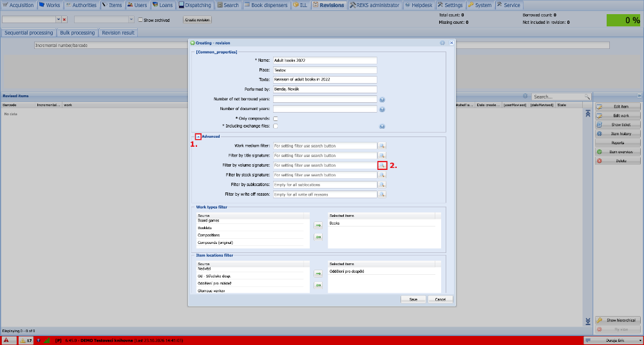The width and height of the screenshot is (644, 345).
Task: Open warnings indicator showing 17
Action: tap(26, 340)
